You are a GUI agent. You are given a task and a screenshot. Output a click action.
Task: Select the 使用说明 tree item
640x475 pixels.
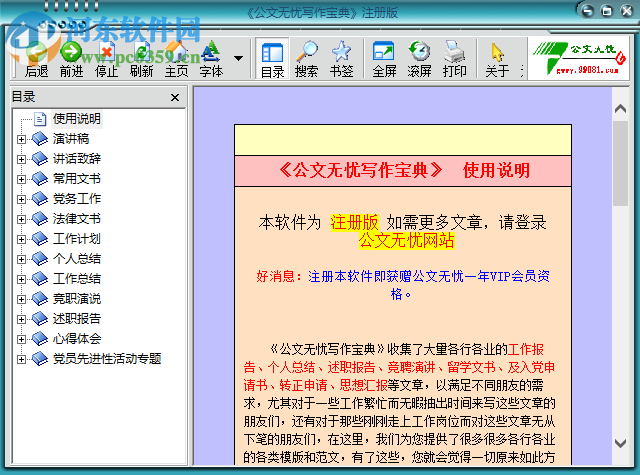click(x=77, y=119)
